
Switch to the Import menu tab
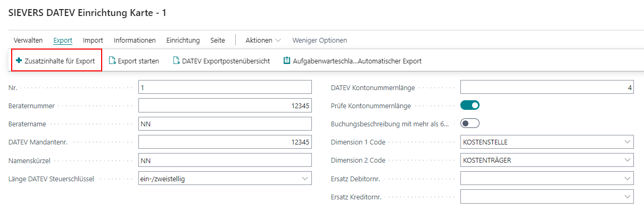coord(93,40)
